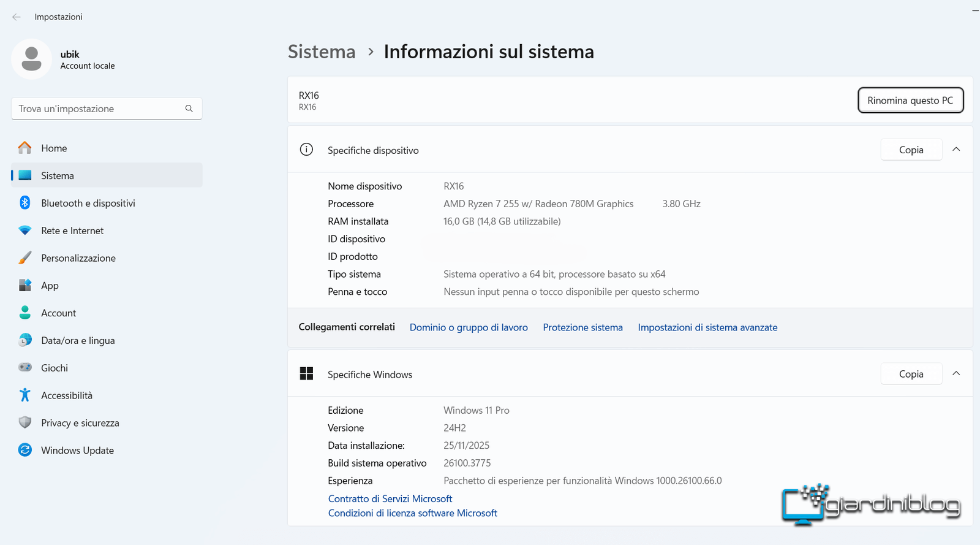Click the Sistema breadcrumb in the header
Screen dimensions: 980x545
click(x=322, y=52)
